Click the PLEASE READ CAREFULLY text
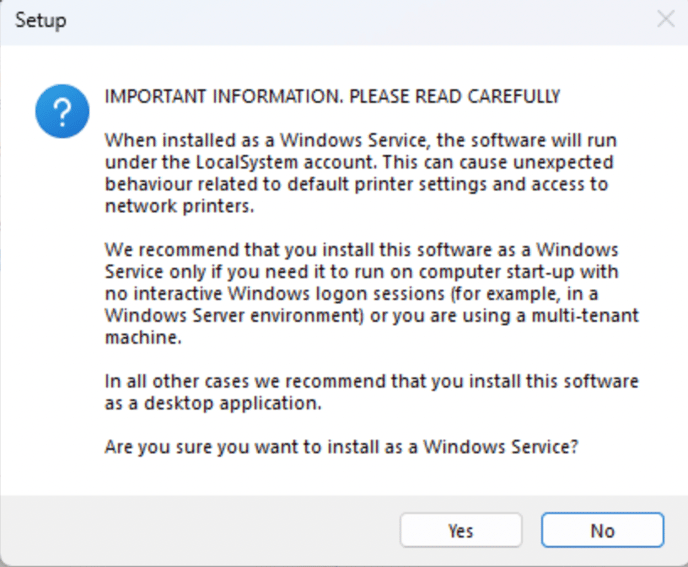The width and height of the screenshot is (688, 567). pyautogui.click(x=455, y=96)
